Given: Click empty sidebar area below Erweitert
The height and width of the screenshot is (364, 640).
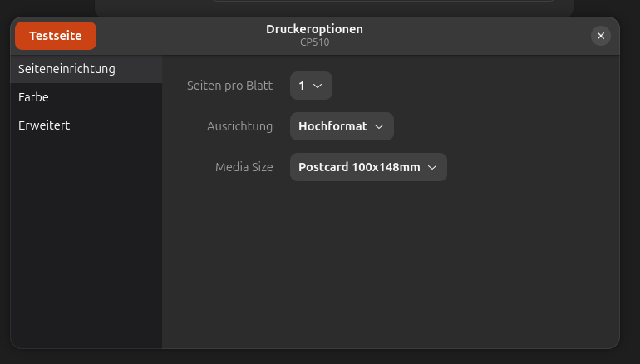Looking at the screenshot, I should point(86,249).
